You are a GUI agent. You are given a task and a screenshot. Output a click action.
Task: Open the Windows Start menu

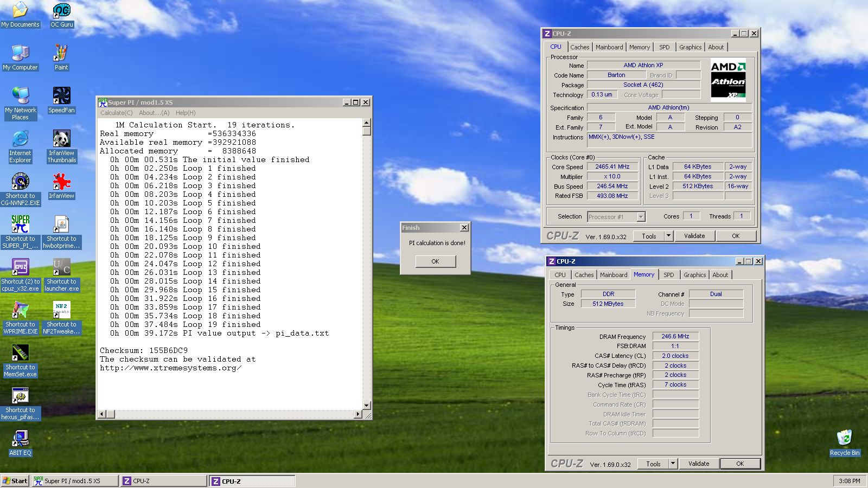click(x=15, y=481)
